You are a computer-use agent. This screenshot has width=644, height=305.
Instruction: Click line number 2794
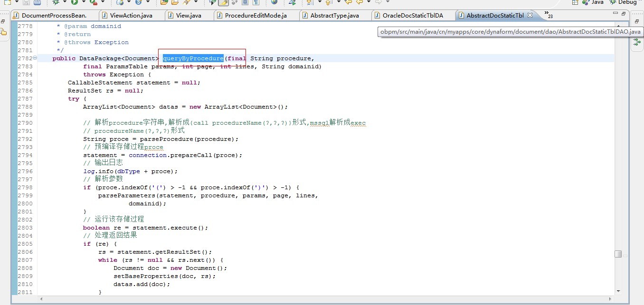[x=25, y=155]
